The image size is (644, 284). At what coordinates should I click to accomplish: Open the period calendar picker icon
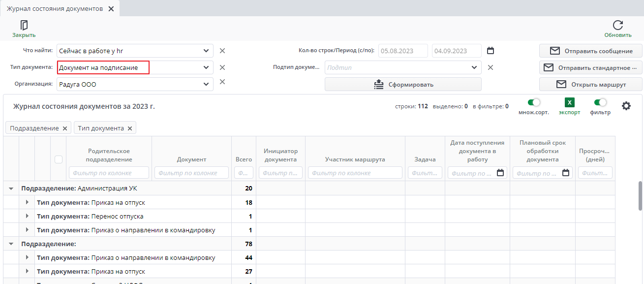coord(490,51)
